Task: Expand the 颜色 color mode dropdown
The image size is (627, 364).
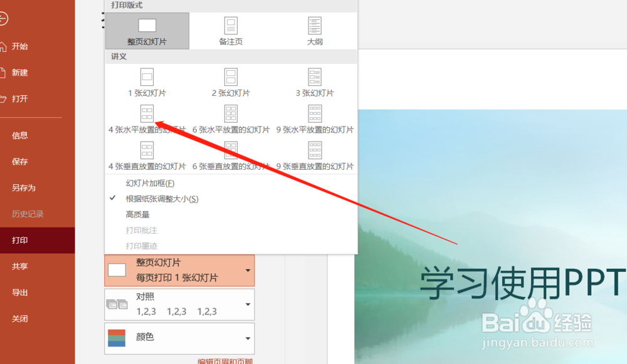Action: [x=179, y=338]
